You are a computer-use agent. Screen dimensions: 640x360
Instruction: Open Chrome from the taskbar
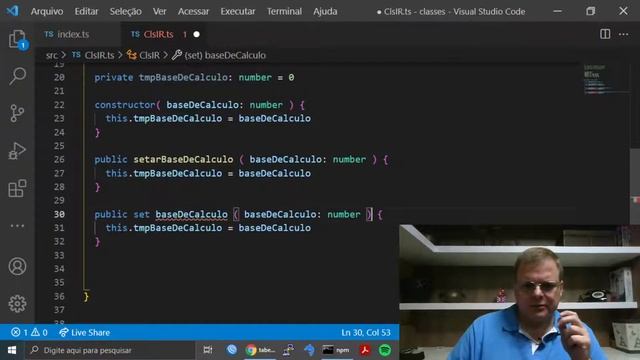260,350
